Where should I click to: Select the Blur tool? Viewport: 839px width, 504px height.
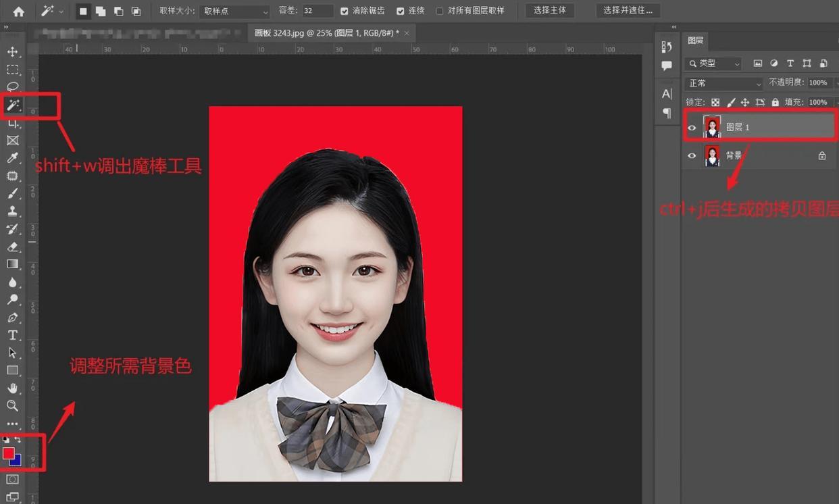(12, 282)
